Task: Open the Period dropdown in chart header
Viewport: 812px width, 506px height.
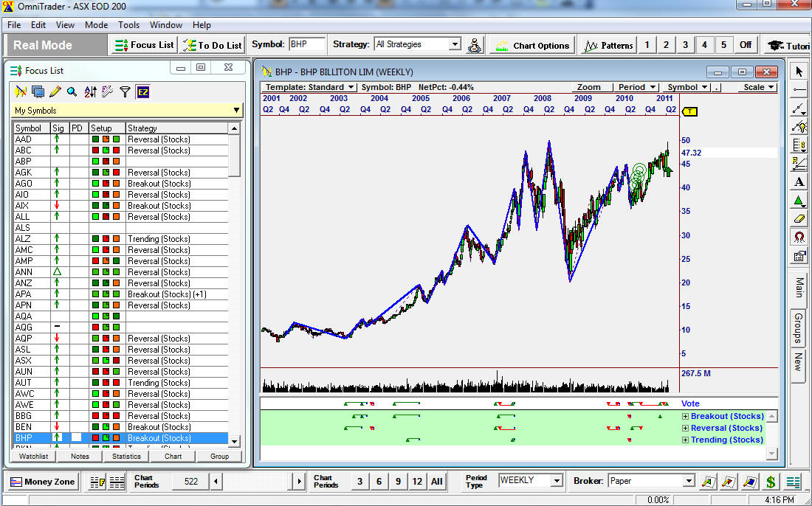Action: 636,87
